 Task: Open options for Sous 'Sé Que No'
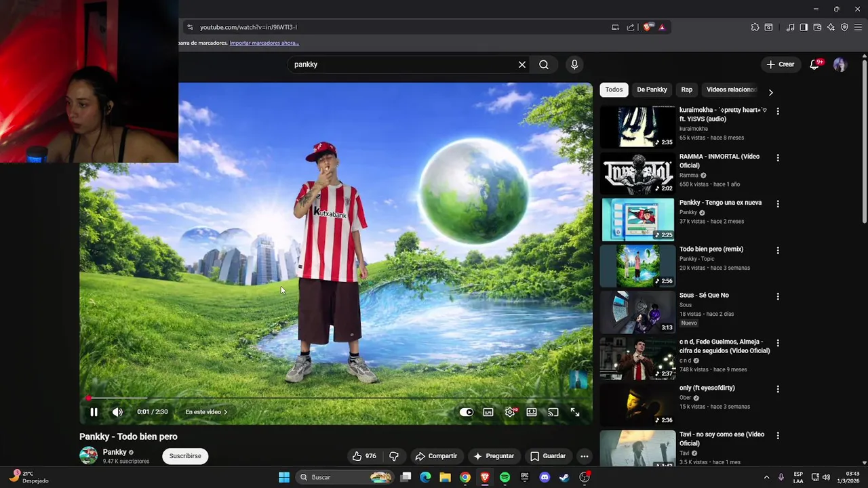coord(778,296)
